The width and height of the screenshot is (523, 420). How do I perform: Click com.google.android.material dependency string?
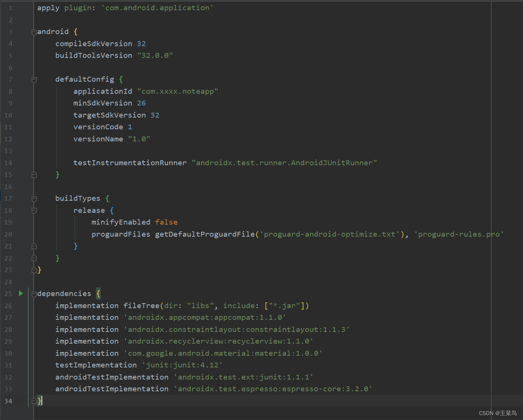click(x=223, y=353)
